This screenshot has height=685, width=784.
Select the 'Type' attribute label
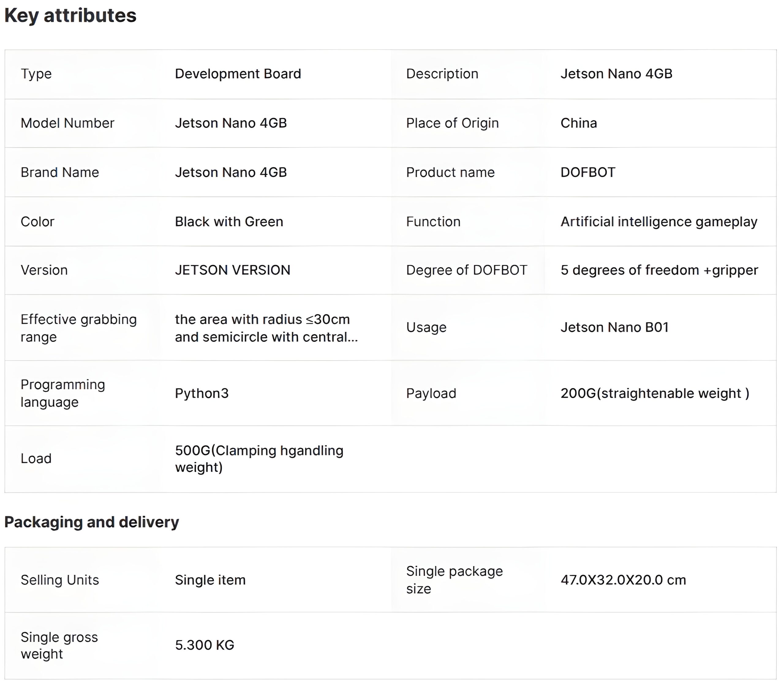36,74
